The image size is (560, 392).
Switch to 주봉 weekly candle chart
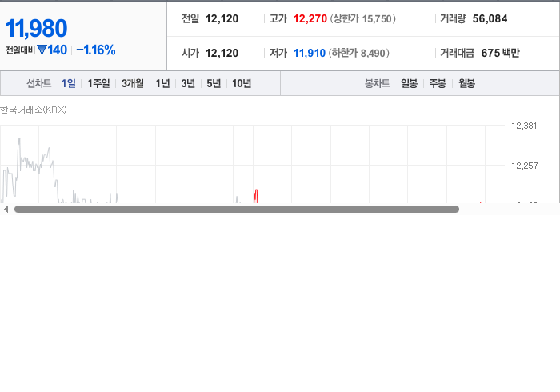point(438,83)
